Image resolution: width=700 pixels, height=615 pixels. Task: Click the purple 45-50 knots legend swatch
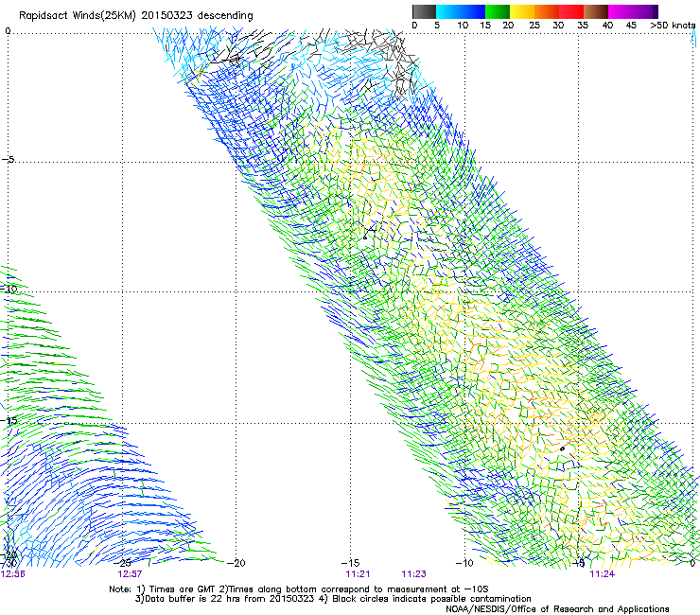click(x=645, y=11)
